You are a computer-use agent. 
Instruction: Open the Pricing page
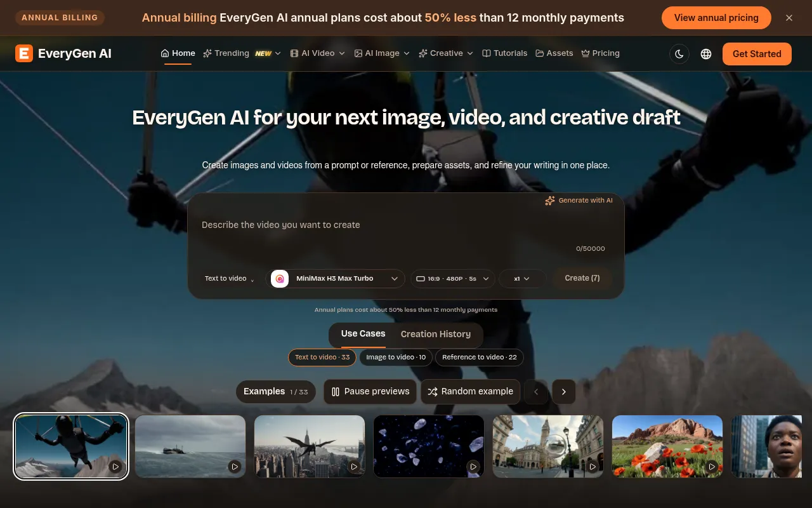click(601, 53)
